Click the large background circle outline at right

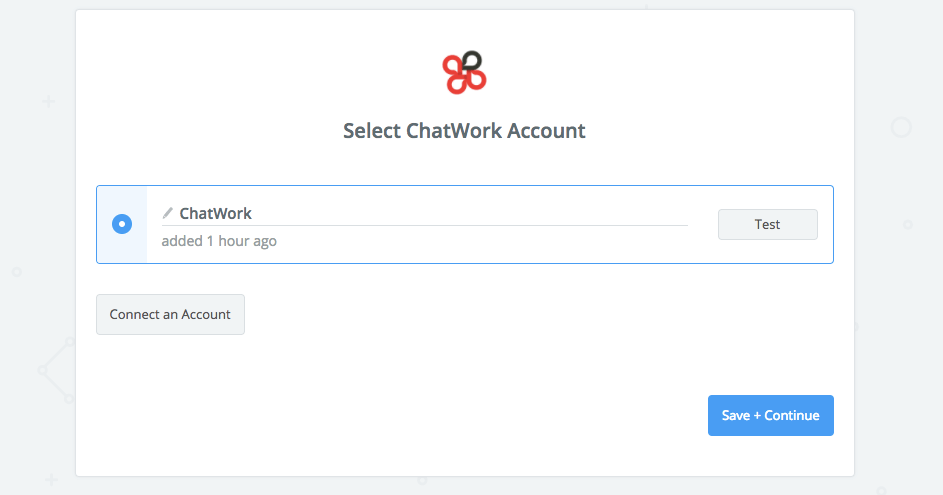click(x=901, y=128)
